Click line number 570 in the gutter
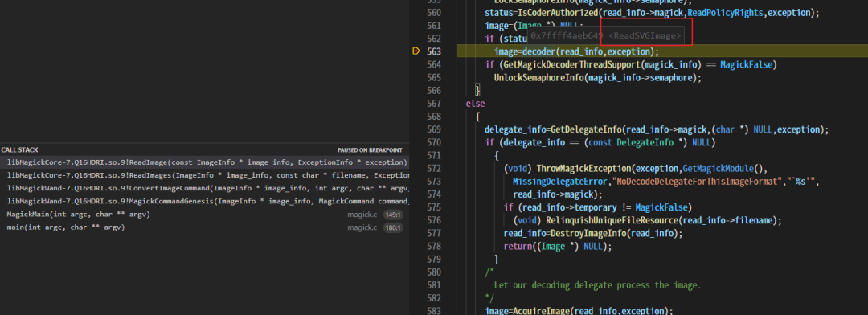The image size is (868, 315). click(434, 142)
